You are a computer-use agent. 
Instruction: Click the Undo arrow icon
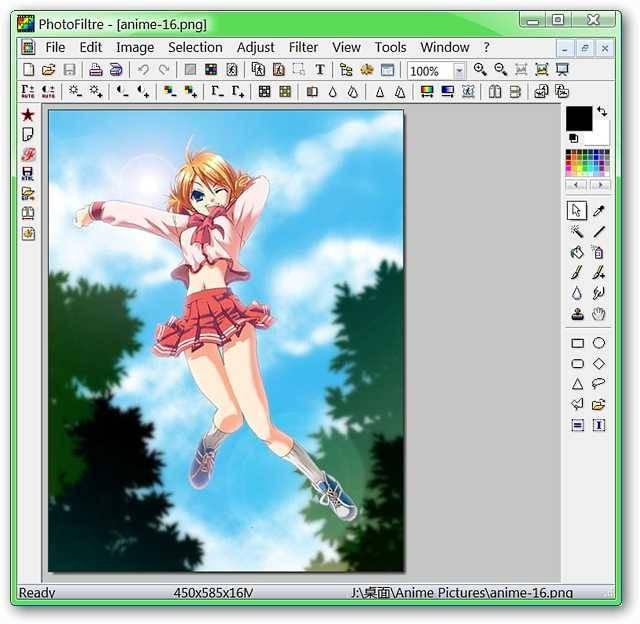(143, 70)
